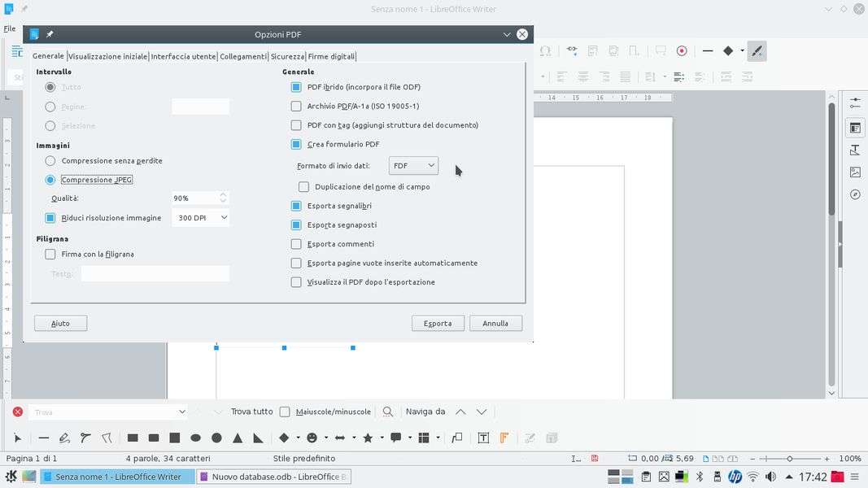Toggle Esporta commenti checkbox
Screen dimensions: 868x488
[x=296, y=244]
